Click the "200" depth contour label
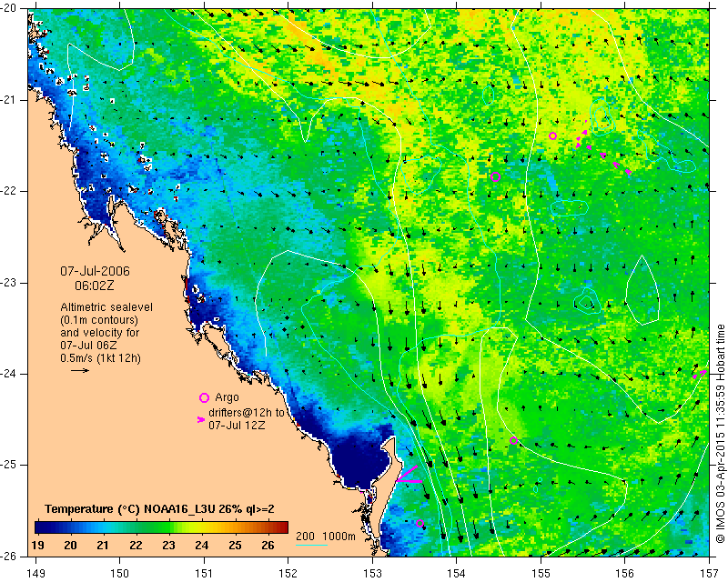Viewport: 728px width, 582px height. (x=305, y=536)
